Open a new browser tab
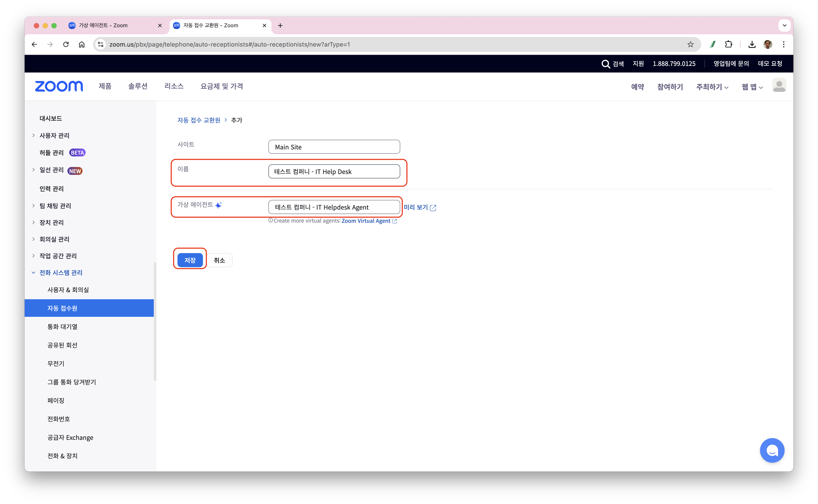 (x=280, y=25)
